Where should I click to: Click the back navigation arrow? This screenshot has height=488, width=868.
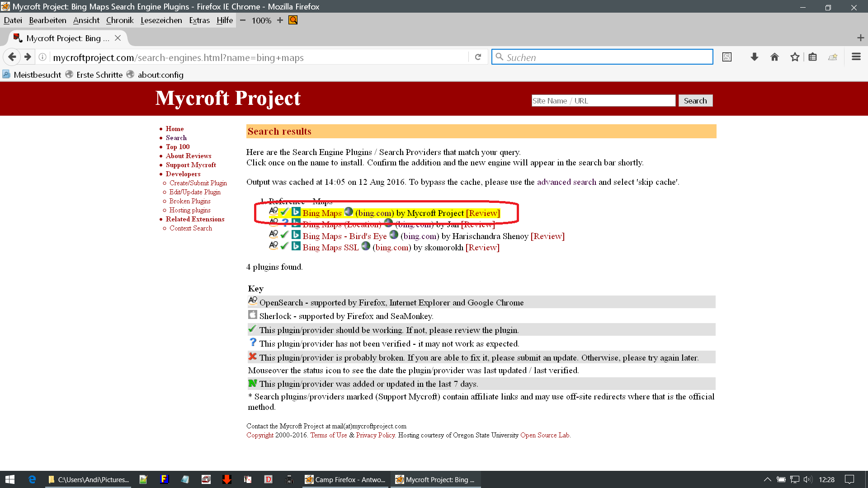pos(12,57)
